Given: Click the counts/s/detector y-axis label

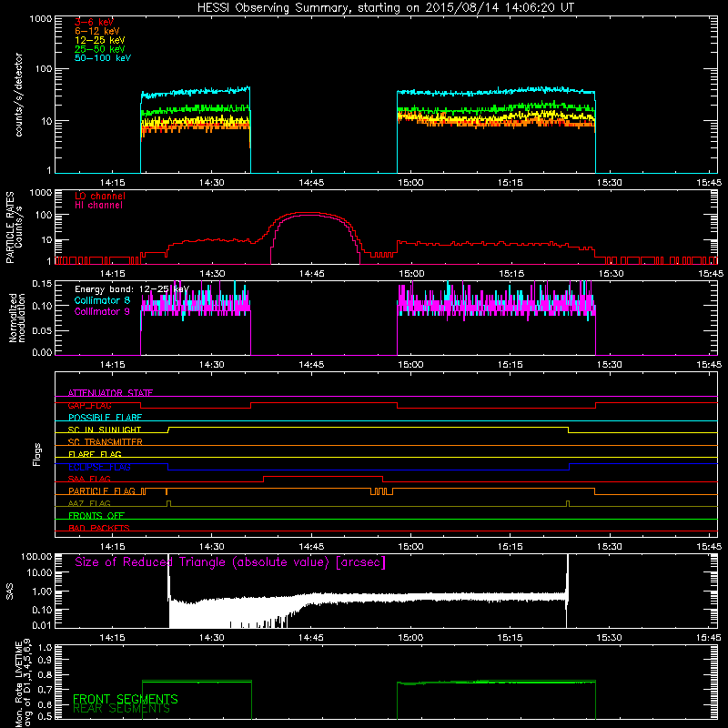Looking at the screenshot, I should point(18,95).
